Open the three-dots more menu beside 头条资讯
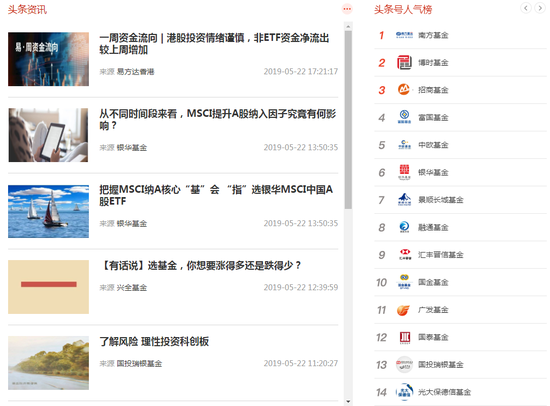The image size is (550, 406). click(347, 9)
